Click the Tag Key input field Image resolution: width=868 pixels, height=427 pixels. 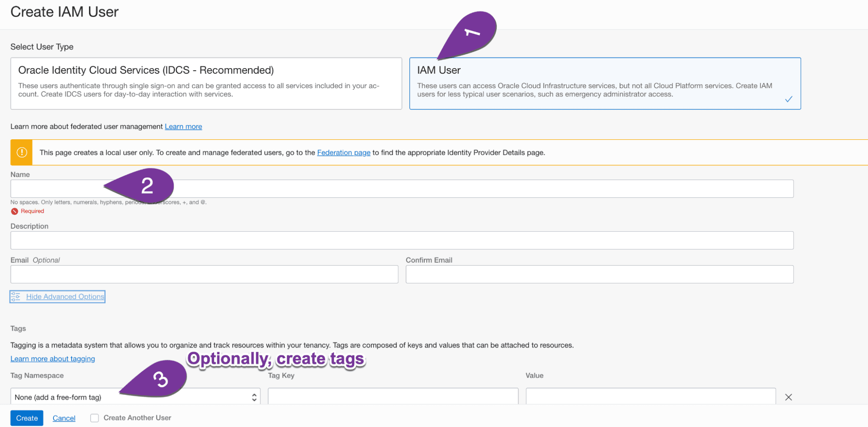(393, 397)
